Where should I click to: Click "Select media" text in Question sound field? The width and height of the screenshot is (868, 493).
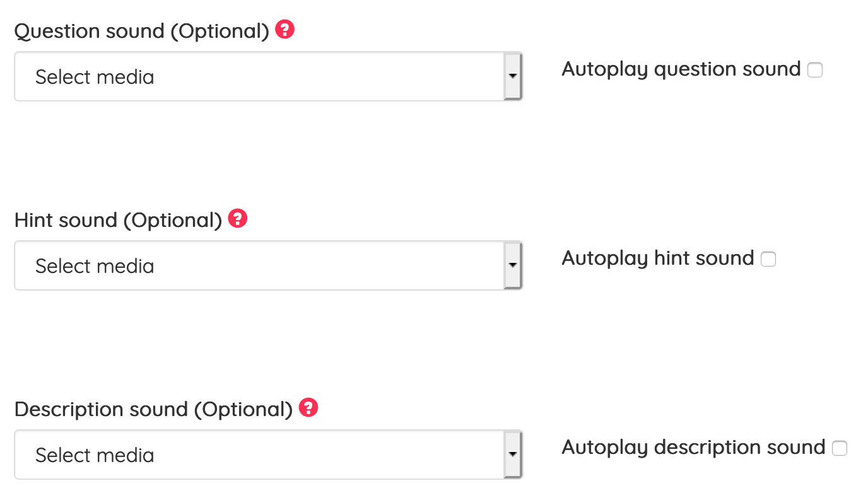[95, 77]
